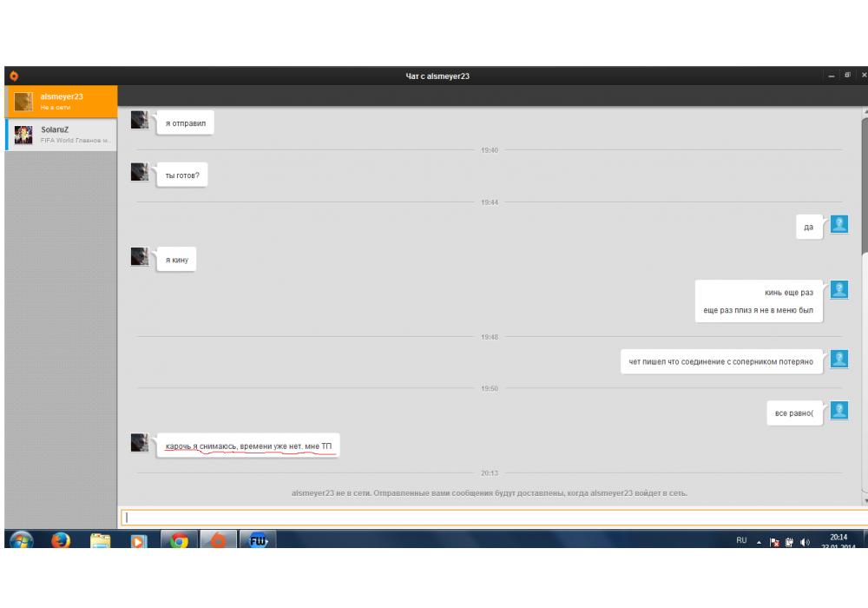Click SolaruZ avatar in sidebar
The image size is (868, 608).
tap(23, 135)
